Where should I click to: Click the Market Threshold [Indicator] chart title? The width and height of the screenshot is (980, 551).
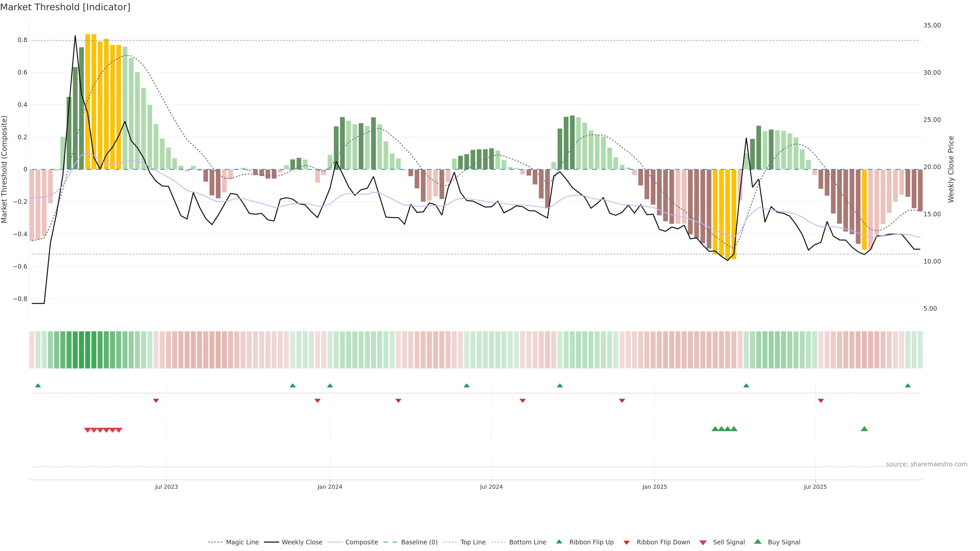[65, 7]
